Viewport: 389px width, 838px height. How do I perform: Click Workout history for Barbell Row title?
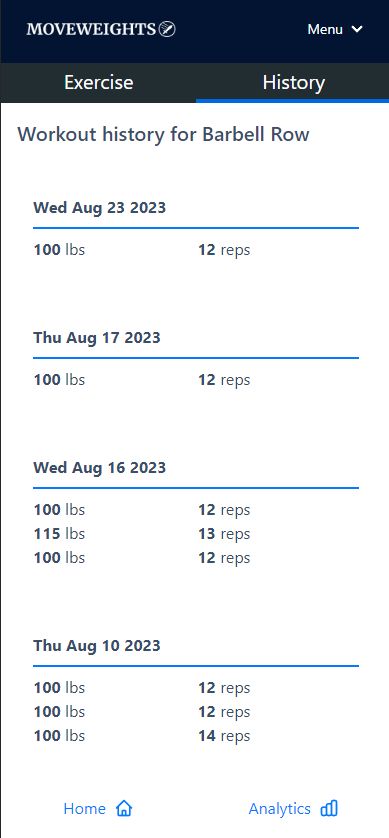coord(164,134)
